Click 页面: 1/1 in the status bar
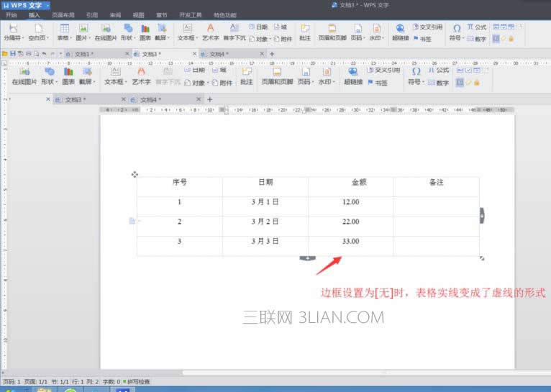The height and width of the screenshot is (392, 551). [x=36, y=381]
